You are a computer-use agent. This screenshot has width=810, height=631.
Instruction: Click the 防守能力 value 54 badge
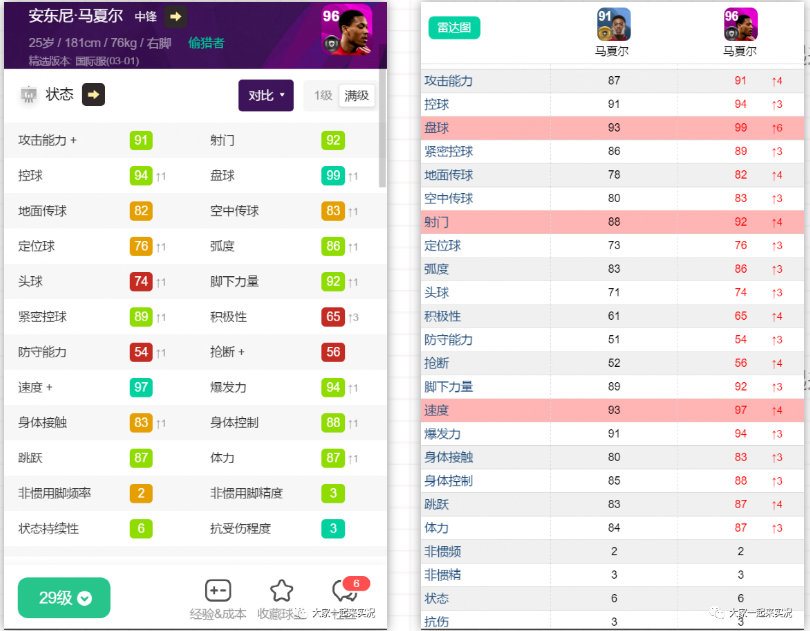pyautogui.click(x=141, y=352)
